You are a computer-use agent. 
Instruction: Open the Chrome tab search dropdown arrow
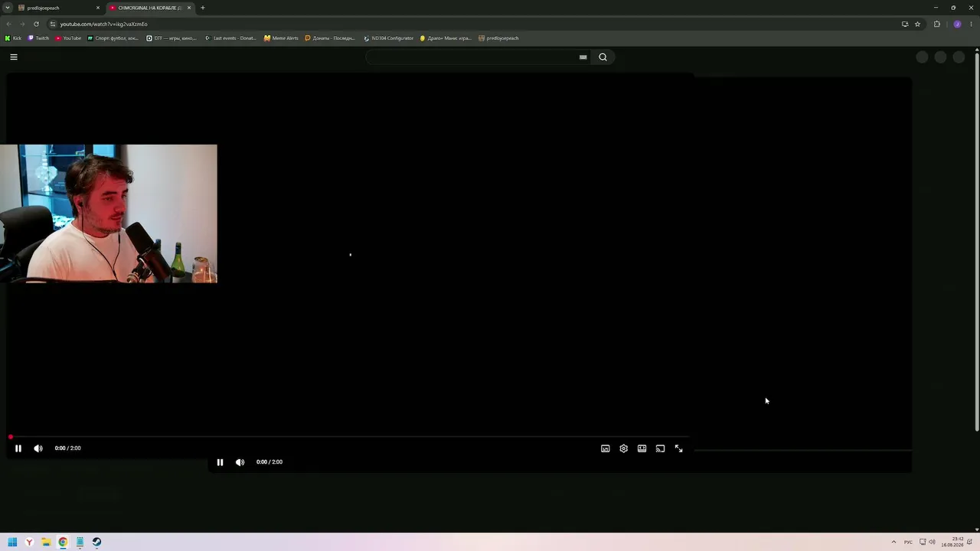[x=8, y=8]
